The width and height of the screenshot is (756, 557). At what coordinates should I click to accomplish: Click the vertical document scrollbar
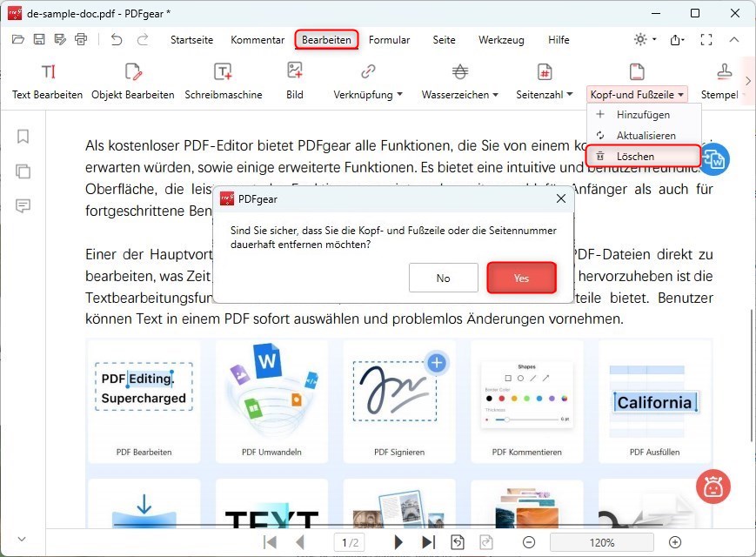[x=751, y=375]
